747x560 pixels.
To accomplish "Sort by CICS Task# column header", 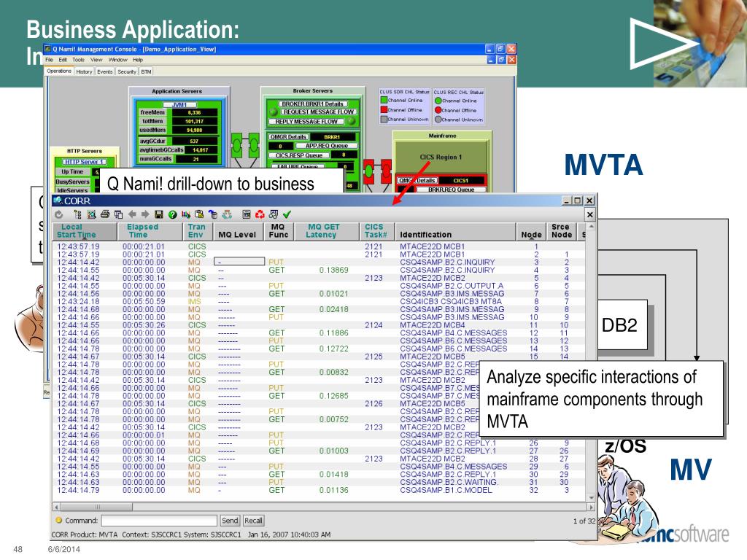I will coord(377,231).
